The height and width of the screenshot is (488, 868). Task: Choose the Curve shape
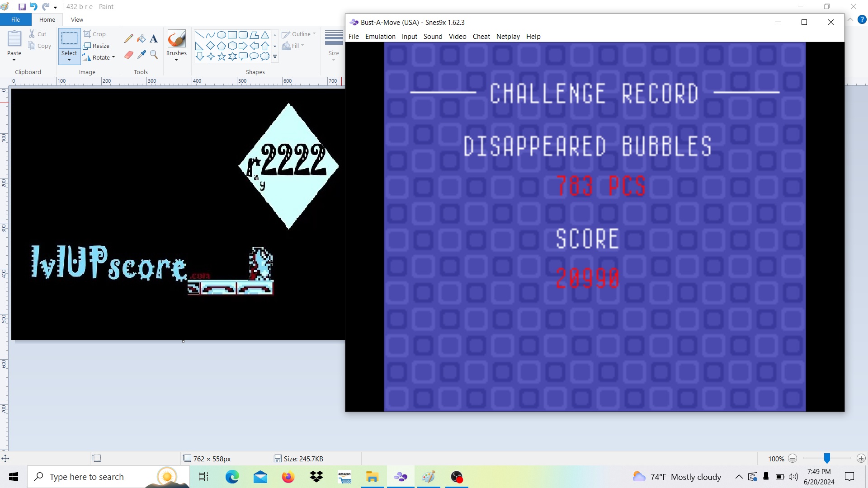pos(210,35)
